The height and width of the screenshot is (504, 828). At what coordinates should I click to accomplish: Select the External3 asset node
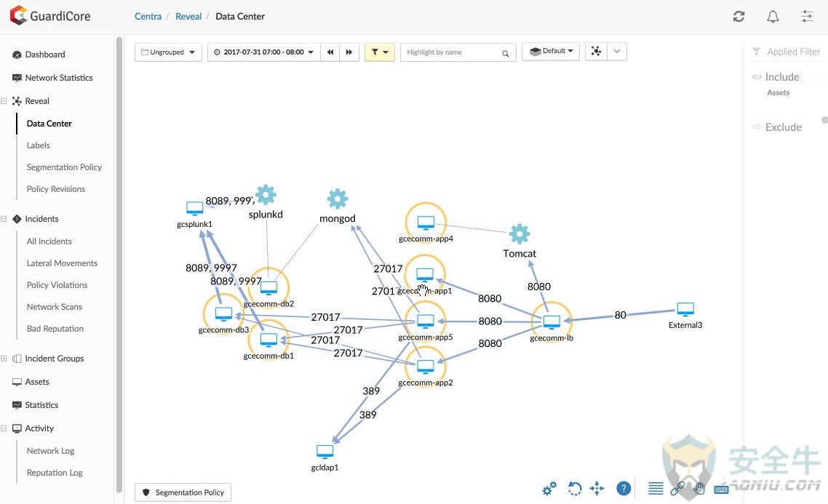(x=685, y=309)
